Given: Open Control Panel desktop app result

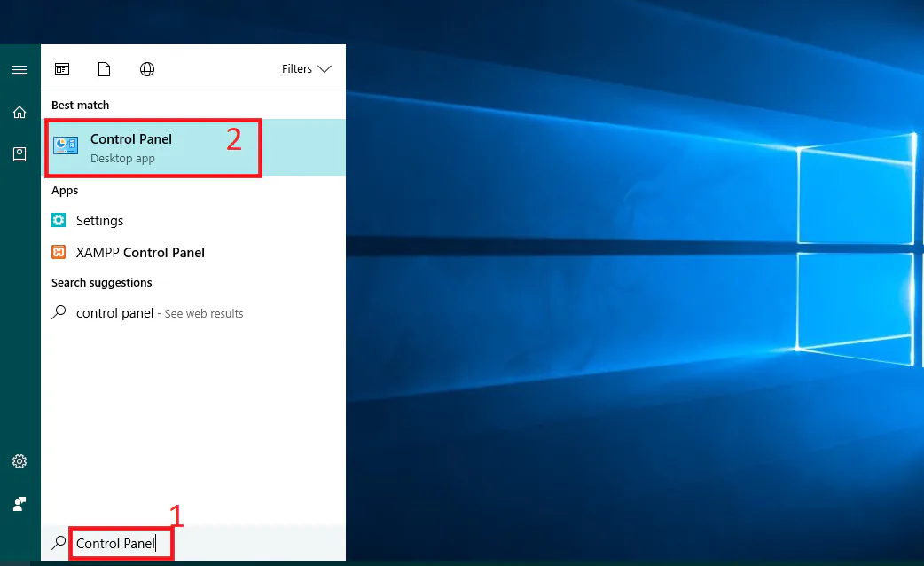Looking at the screenshot, I should (193, 147).
